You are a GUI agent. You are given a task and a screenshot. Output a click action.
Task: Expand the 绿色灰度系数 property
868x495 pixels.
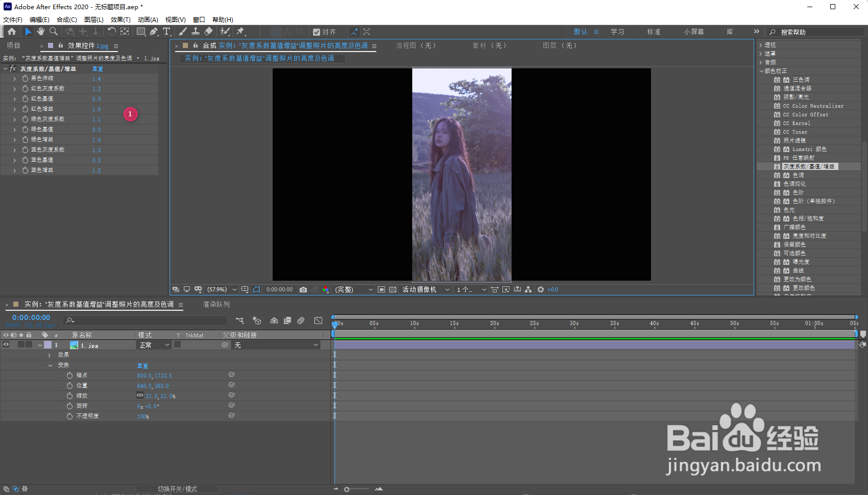[14, 119]
